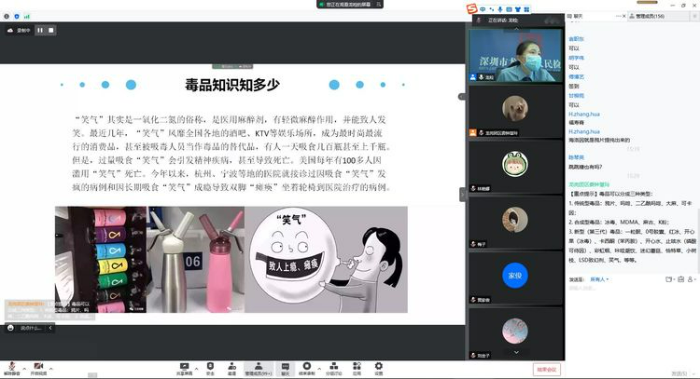The height and width of the screenshot is (379, 700).
Task: Click the security shield toolbar icon
Action: [x=210, y=368]
